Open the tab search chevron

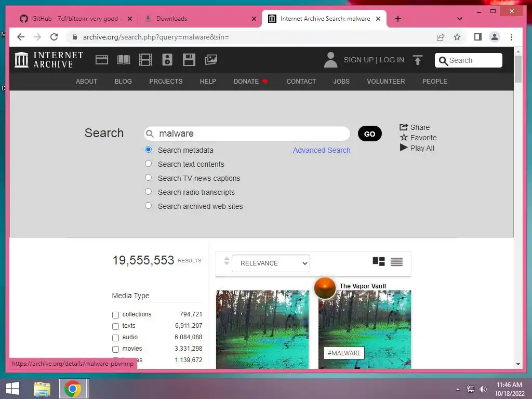pyautogui.click(x=460, y=19)
